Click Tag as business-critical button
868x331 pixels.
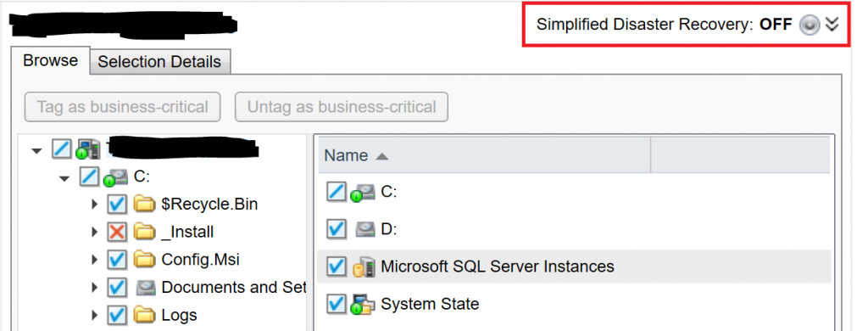click(122, 106)
